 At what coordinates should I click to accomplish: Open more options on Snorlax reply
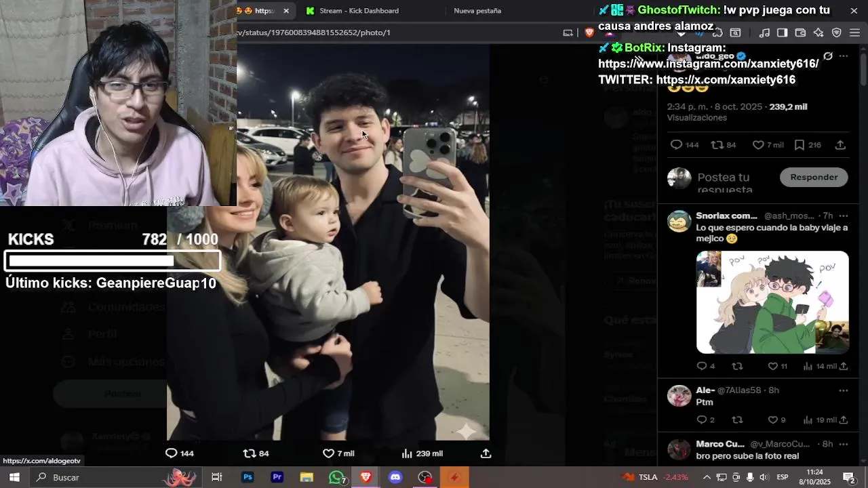(x=844, y=216)
